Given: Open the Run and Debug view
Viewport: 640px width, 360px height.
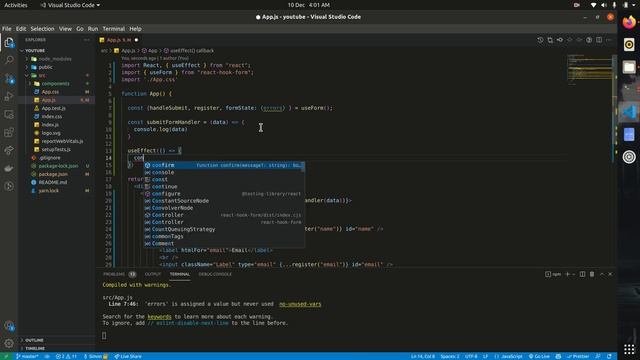Looking at the screenshot, I should (9, 96).
